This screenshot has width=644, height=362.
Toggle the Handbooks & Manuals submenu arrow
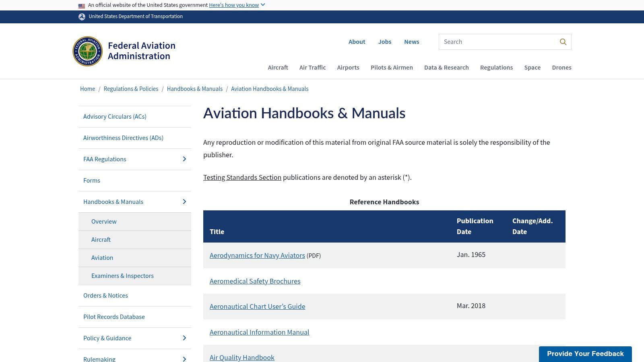click(184, 202)
